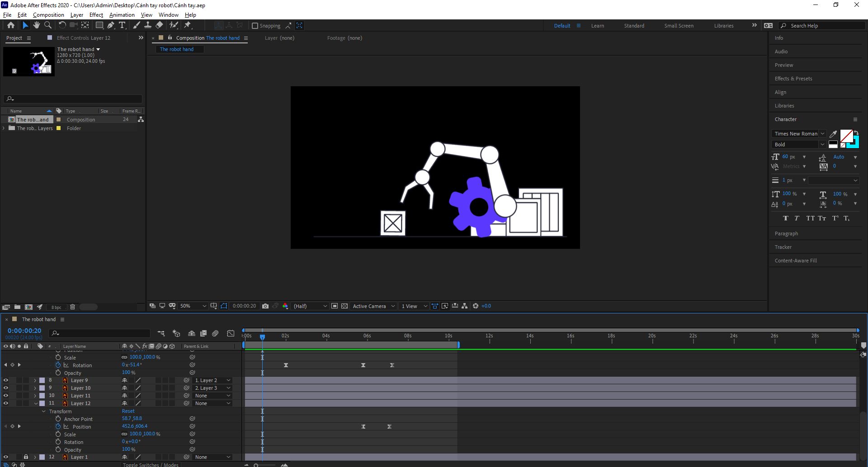Open the Graph Editor in timeline
Viewport: 868px width, 467px height.
pos(231,333)
